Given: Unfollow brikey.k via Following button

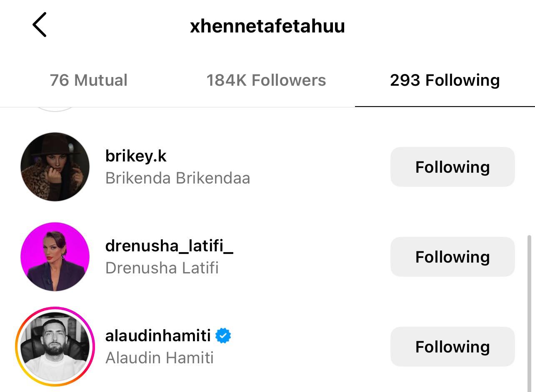Looking at the screenshot, I should [x=452, y=167].
